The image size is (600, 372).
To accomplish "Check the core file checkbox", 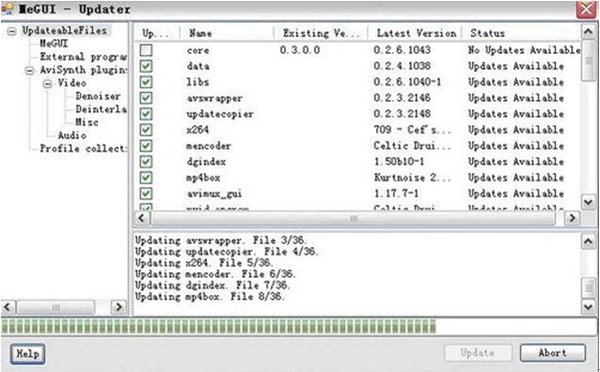I will [x=146, y=50].
